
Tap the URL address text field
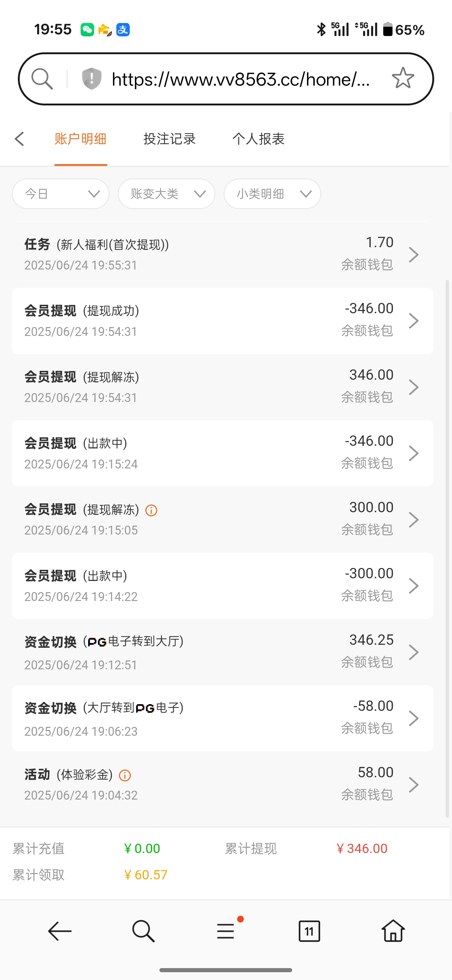pos(240,79)
